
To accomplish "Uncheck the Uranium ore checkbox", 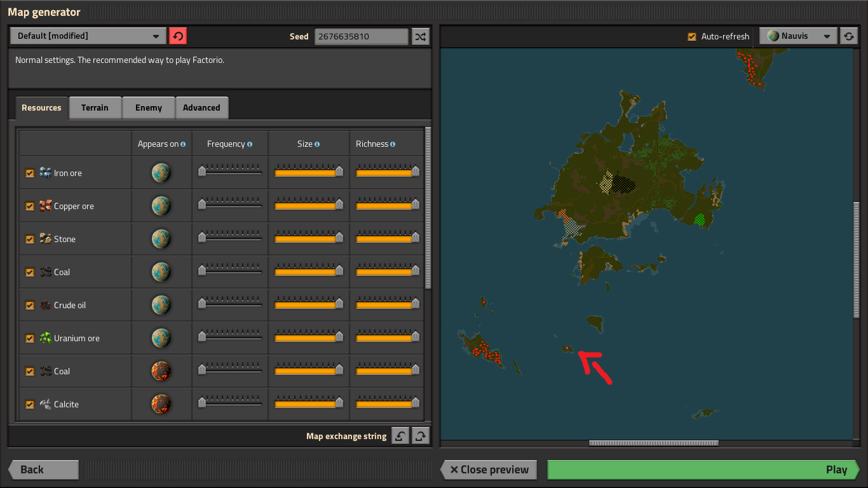I will pos(29,338).
